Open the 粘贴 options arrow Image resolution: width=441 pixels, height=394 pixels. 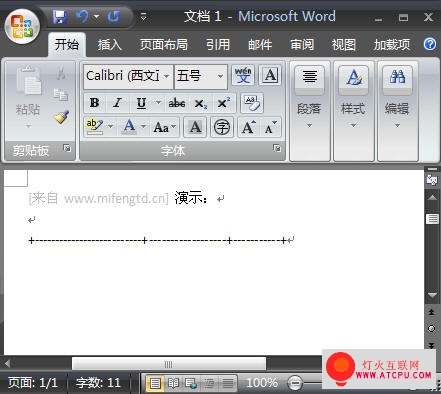(28, 126)
